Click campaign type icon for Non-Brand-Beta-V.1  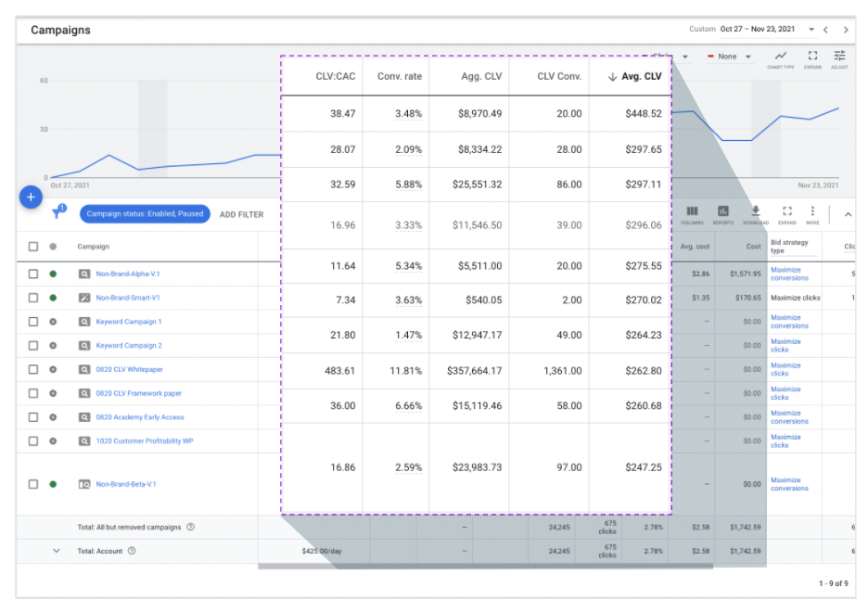[84, 484]
